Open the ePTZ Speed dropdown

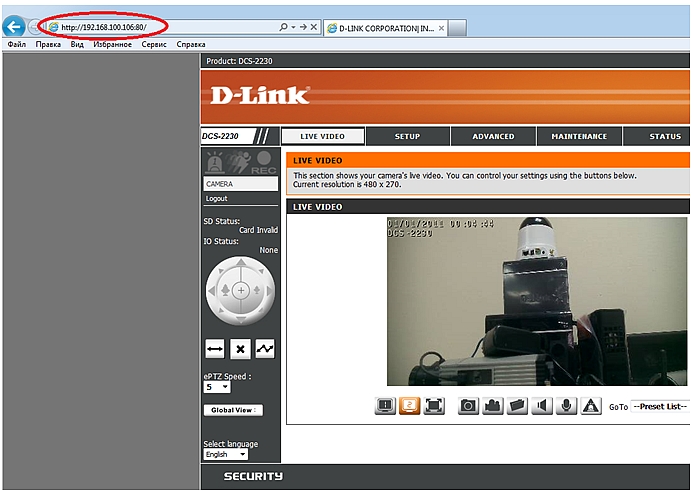pyautogui.click(x=217, y=386)
